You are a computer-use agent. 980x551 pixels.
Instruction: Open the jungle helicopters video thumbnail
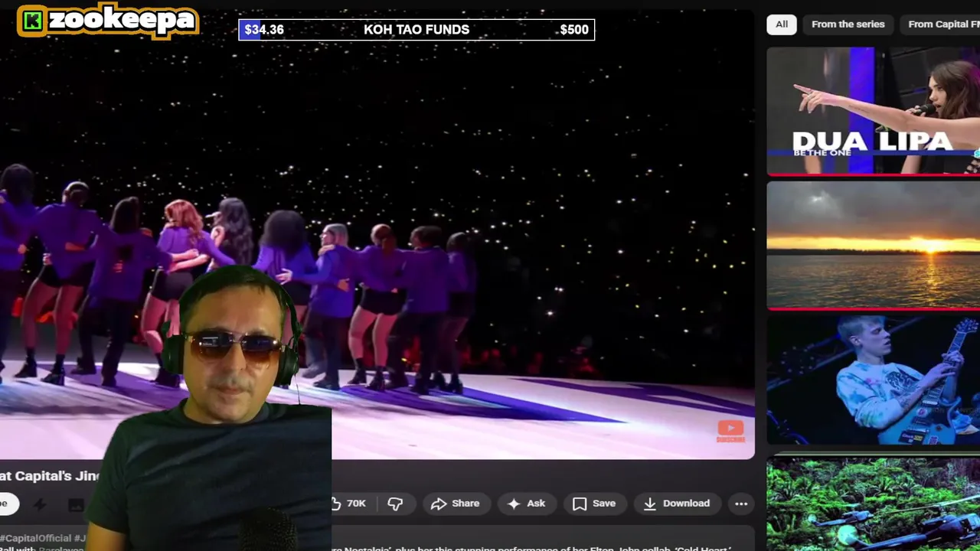point(873,501)
